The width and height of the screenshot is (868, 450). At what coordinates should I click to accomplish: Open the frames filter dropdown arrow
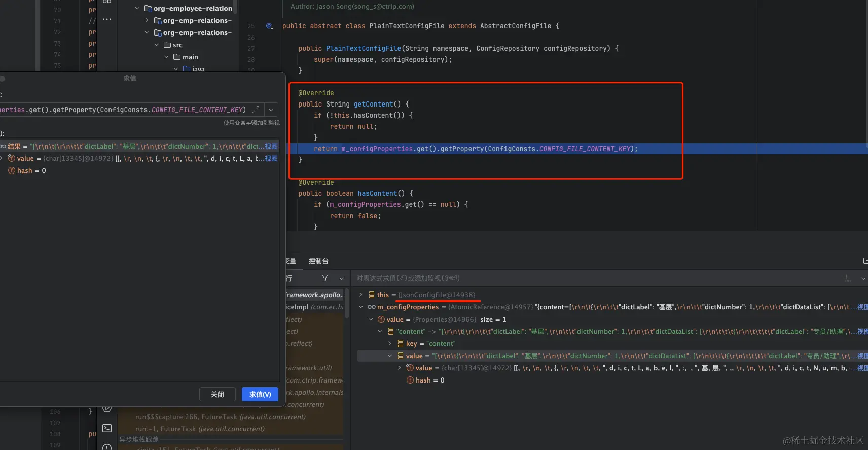pos(342,278)
